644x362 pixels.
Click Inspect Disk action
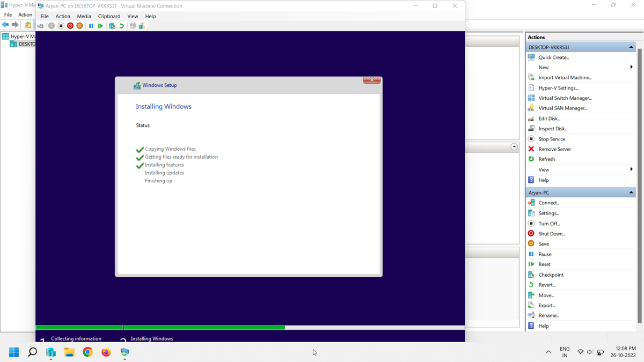click(x=553, y=129)
